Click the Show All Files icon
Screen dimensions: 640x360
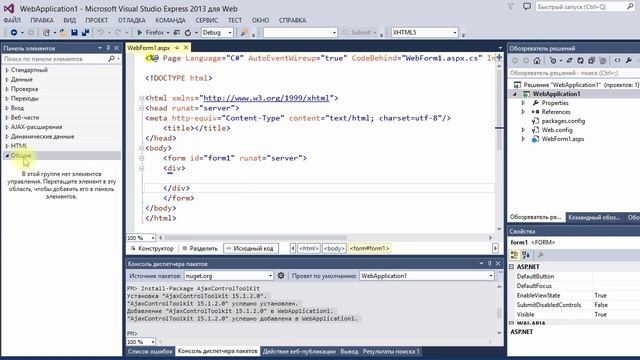[603, 60]
